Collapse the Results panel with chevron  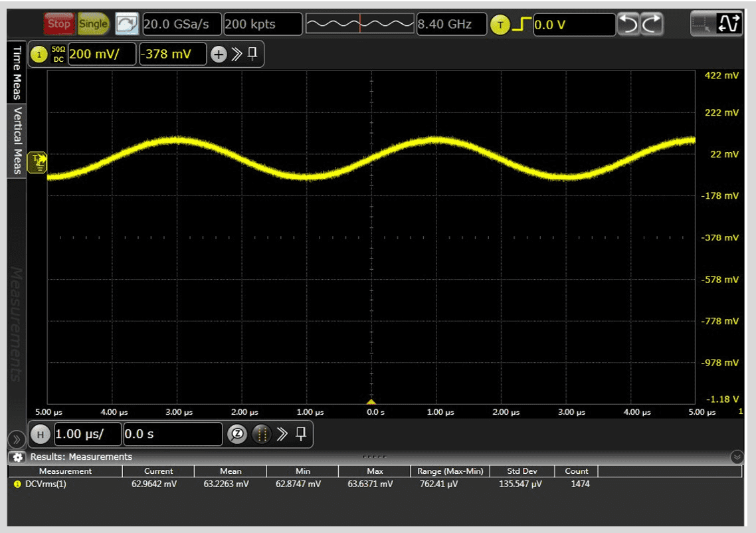[x=736, y=457]
